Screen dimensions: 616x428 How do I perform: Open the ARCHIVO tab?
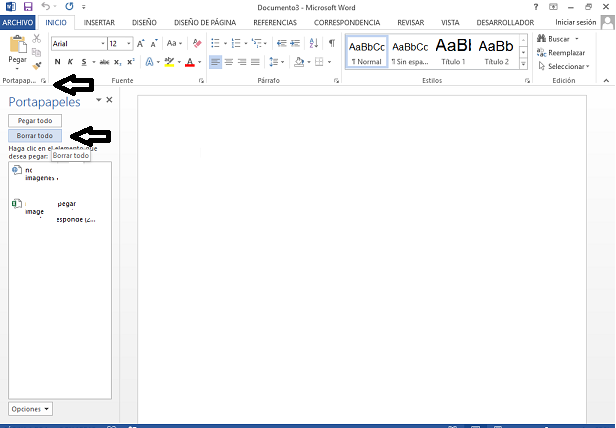pos(18,22)
